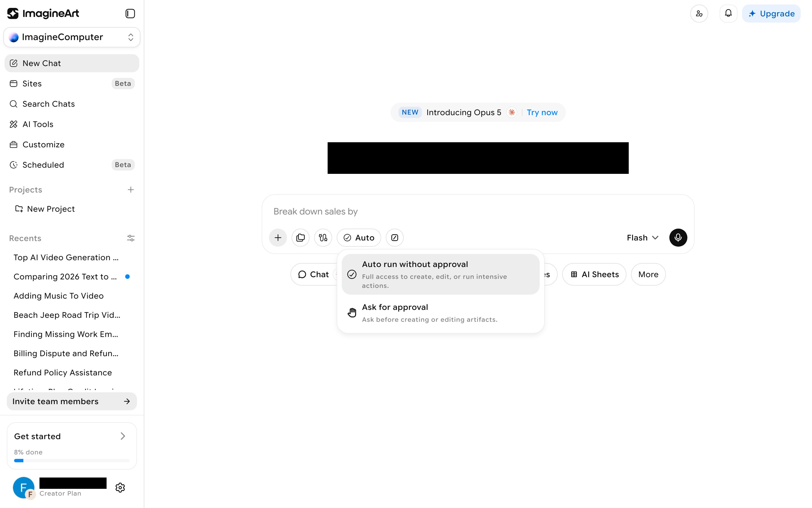Click the arrow on Invite team members
The height and width of the screenshot is (508, 812).
pyautogui.click(x=127, y=401)
